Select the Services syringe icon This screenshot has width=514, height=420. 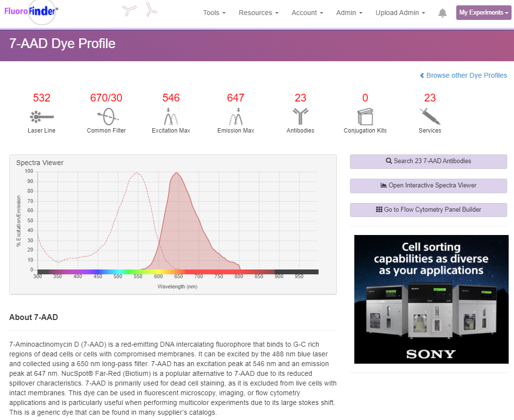click(x=430, y=117)
